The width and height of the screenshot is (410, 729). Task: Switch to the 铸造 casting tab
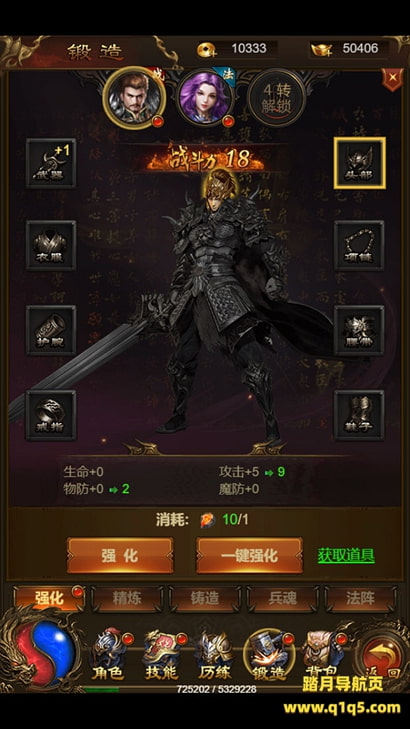(205, 598)
